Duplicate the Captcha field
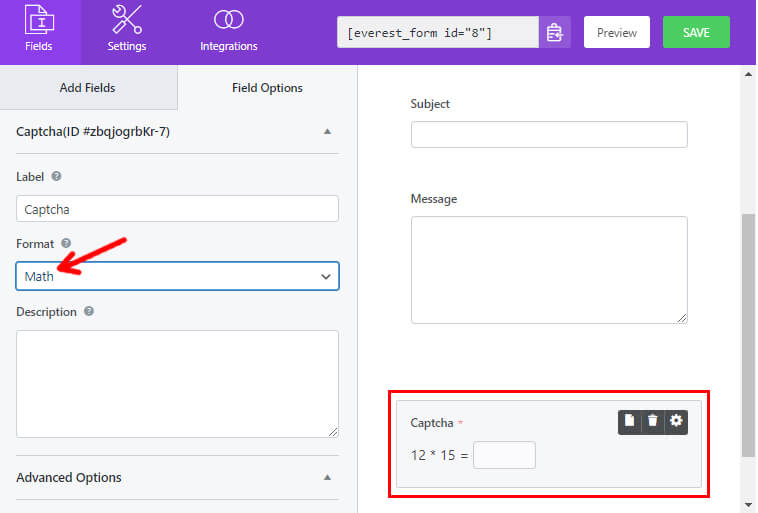Viewport: 758px width, 513px height. tap(629, 421)
